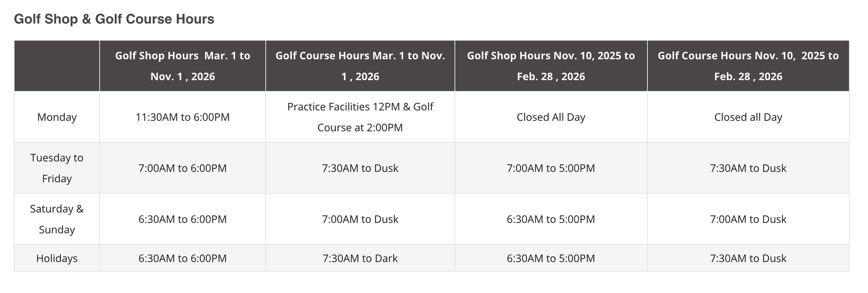This screenshot has width=868, height=293.
Task: Click the 7:00AM to 6:00PM cell
Action: tap(182, 168)
